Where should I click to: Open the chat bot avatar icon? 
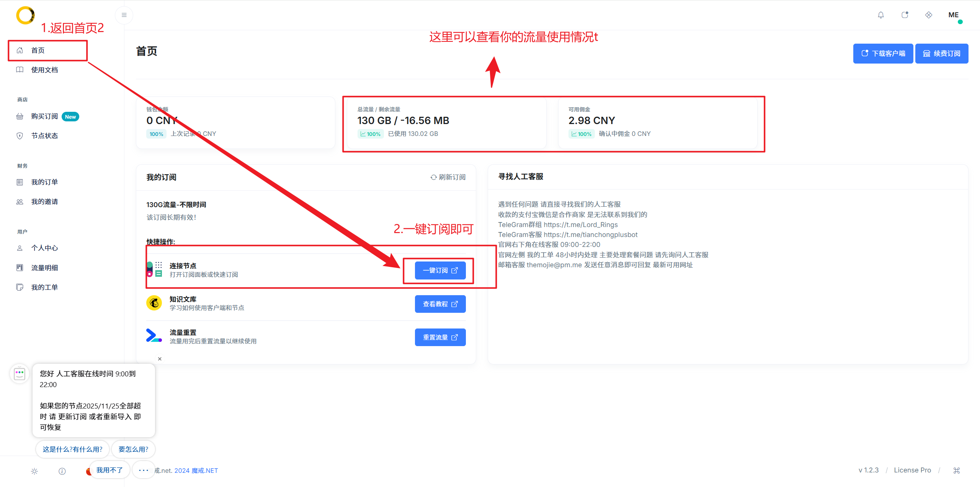20,374
